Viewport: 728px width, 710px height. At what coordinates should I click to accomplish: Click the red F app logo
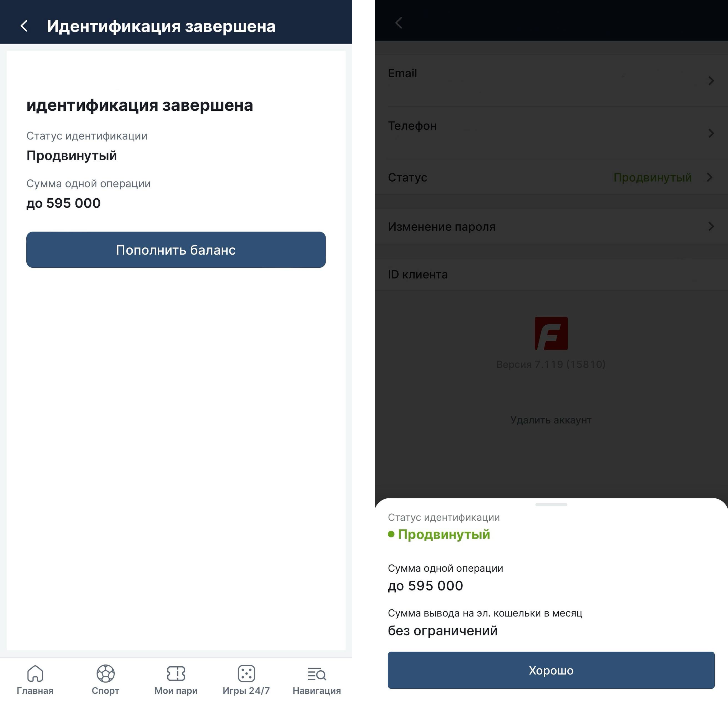coord(551,333)
